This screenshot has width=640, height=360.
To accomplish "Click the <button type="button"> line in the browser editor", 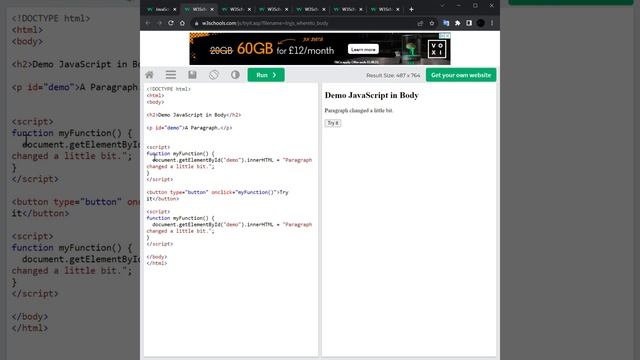I will tap(218, 196).
